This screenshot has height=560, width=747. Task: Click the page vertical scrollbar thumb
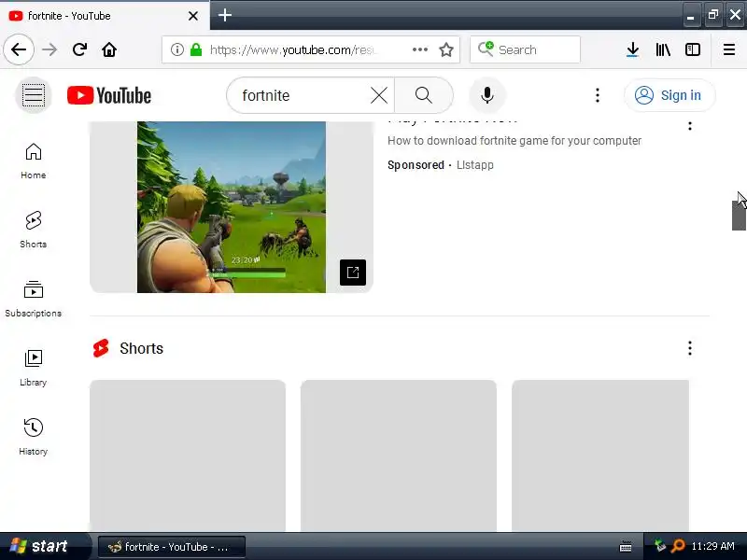coord(739,216)
